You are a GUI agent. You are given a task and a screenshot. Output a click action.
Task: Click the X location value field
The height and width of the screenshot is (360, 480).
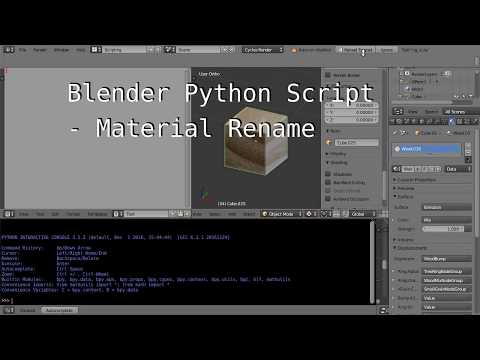tap(352, 105)
